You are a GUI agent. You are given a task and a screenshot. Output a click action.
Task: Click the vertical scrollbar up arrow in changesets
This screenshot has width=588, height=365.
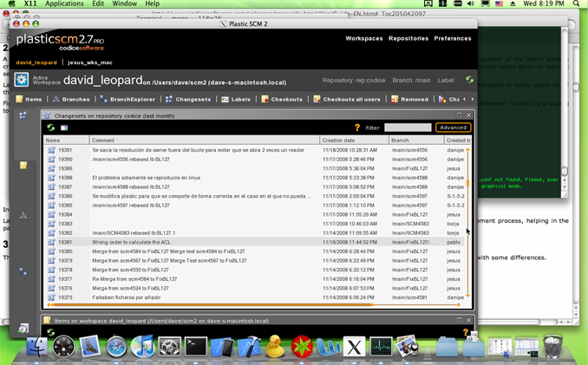(468, 150)
